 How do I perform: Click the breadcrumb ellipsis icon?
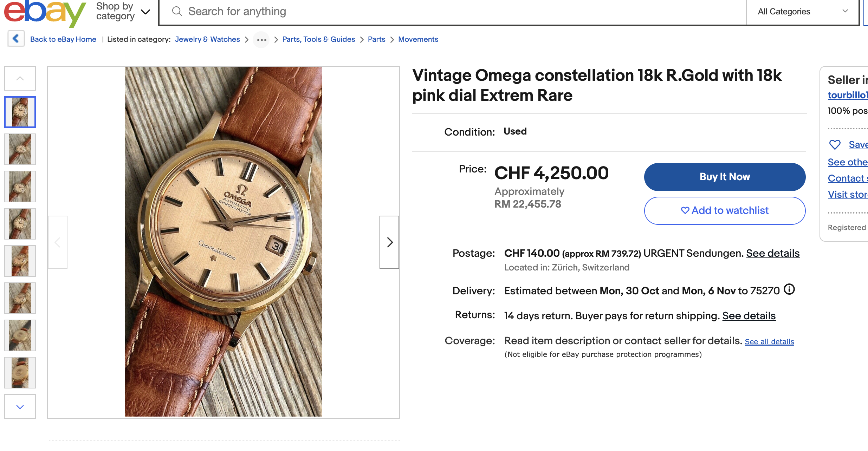tap(261, 40)
